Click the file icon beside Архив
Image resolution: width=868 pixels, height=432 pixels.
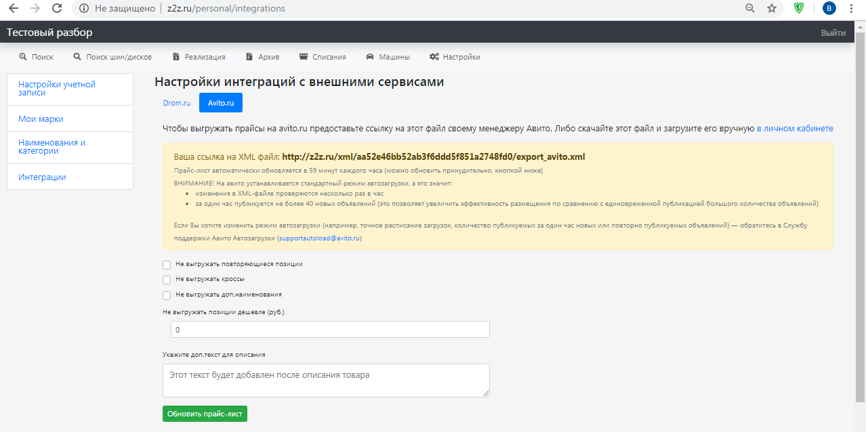[x=249, y=57]
